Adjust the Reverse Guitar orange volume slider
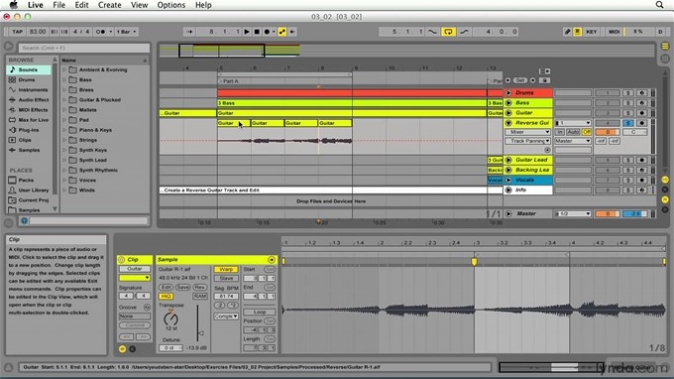674x379 pixels. click(x=607, y=132)
